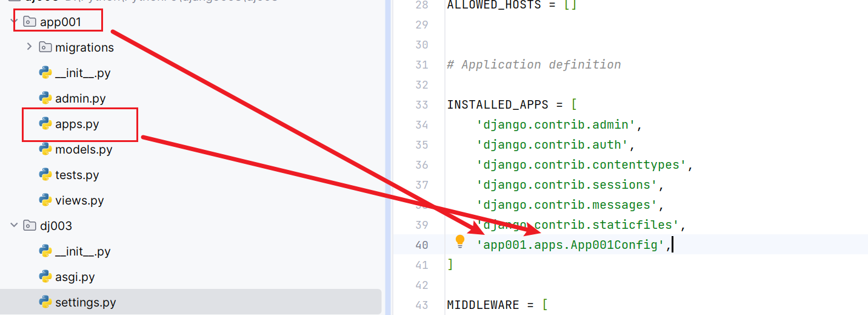Click 'django.contrib.contenttypes' string
The width and height of the screenshot is (868, 315).
coord(581,164)
